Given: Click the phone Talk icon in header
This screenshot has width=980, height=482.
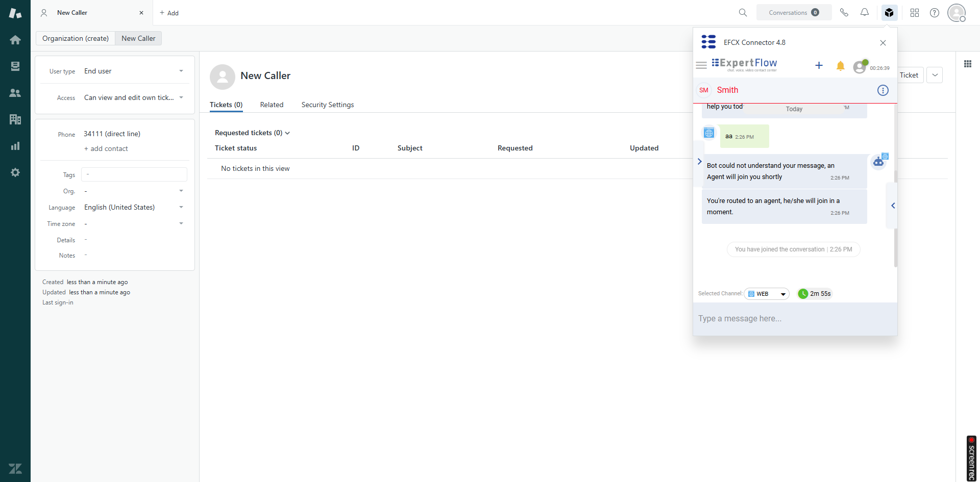Looking at the screenshot, I should (844, 13).
